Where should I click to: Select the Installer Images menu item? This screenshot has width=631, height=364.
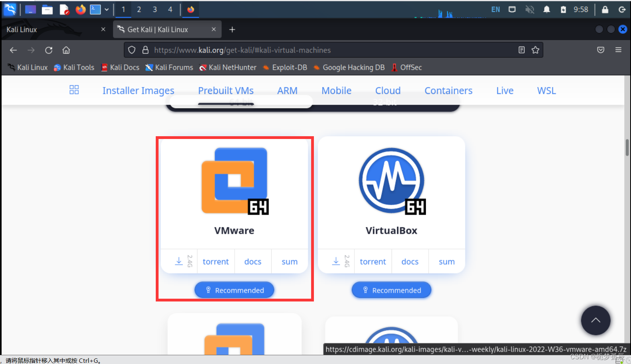[x=138, y=91]
